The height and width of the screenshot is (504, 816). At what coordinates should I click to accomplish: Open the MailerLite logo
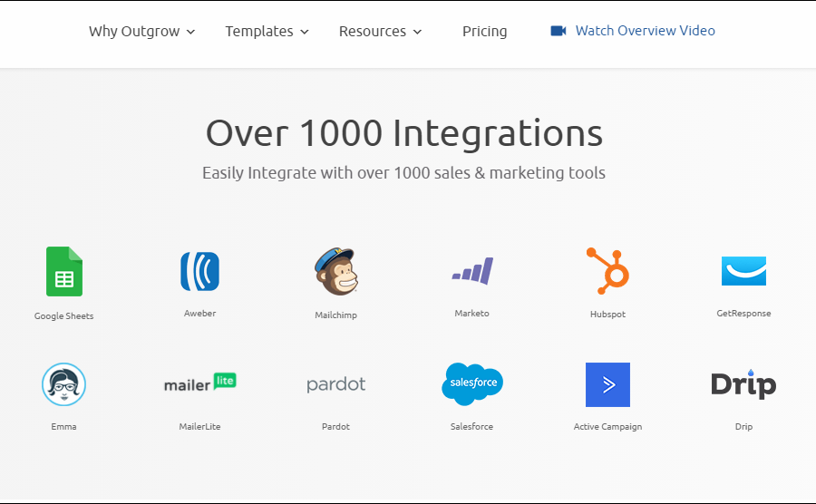[x=199, y=383]
